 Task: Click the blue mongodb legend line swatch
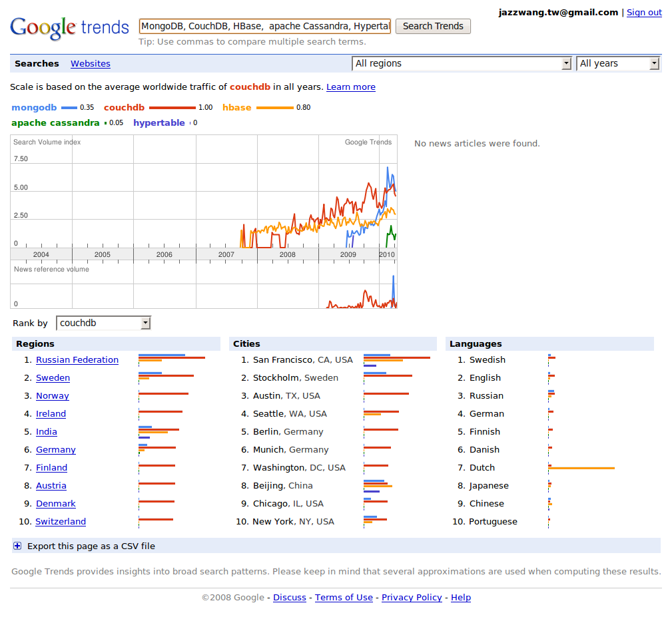(x=69, y=108)
